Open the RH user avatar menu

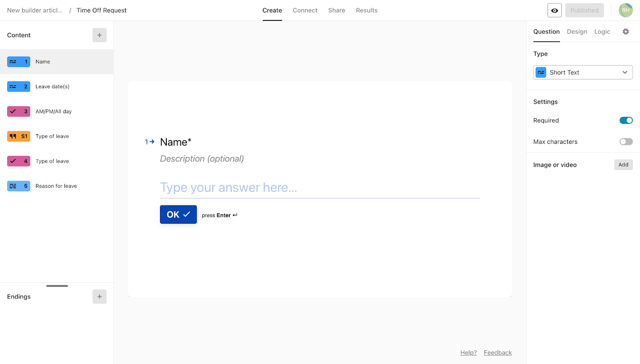pyautogui.click(x=626, y=10)
